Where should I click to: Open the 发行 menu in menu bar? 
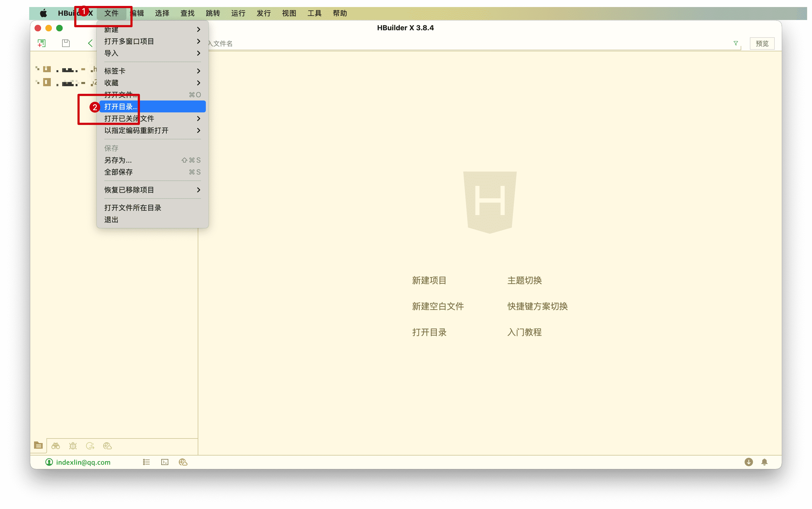pos(264,13)
